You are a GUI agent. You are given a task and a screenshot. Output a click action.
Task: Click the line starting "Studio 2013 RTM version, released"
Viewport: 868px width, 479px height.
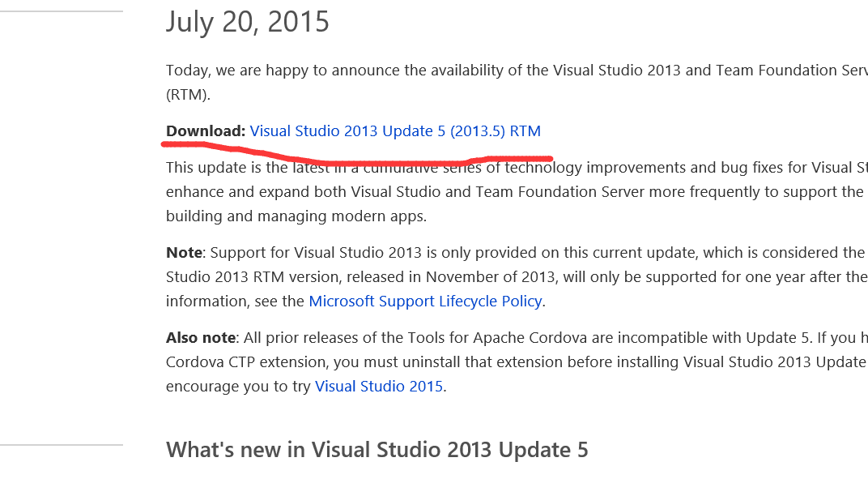[x=510, y=277]
